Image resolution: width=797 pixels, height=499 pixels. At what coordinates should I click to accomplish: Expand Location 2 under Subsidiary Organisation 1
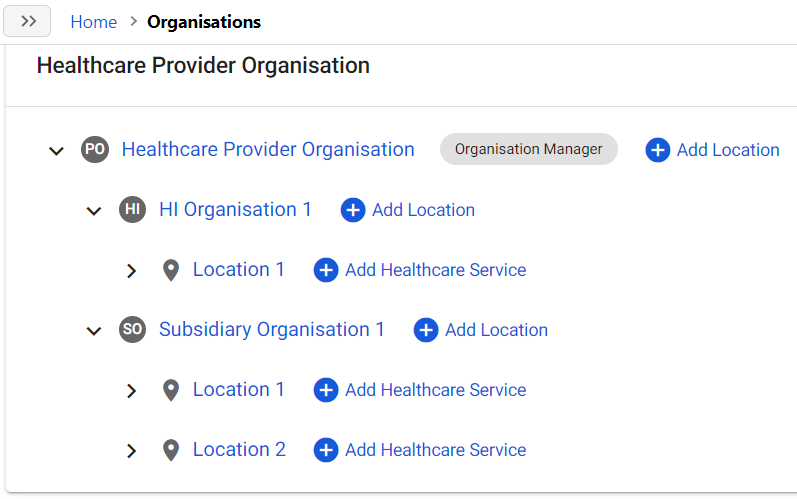(x=132, y=451)
